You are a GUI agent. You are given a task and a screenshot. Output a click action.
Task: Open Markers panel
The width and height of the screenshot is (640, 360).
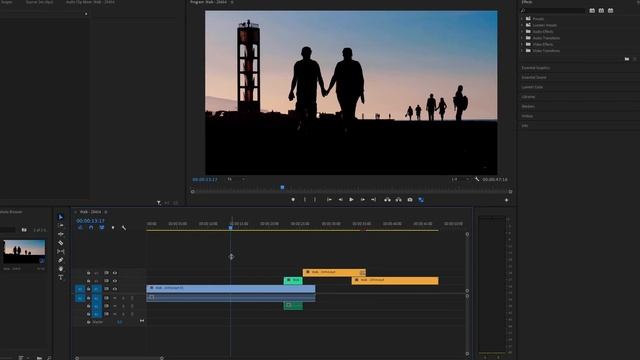[x=528, y=107]
